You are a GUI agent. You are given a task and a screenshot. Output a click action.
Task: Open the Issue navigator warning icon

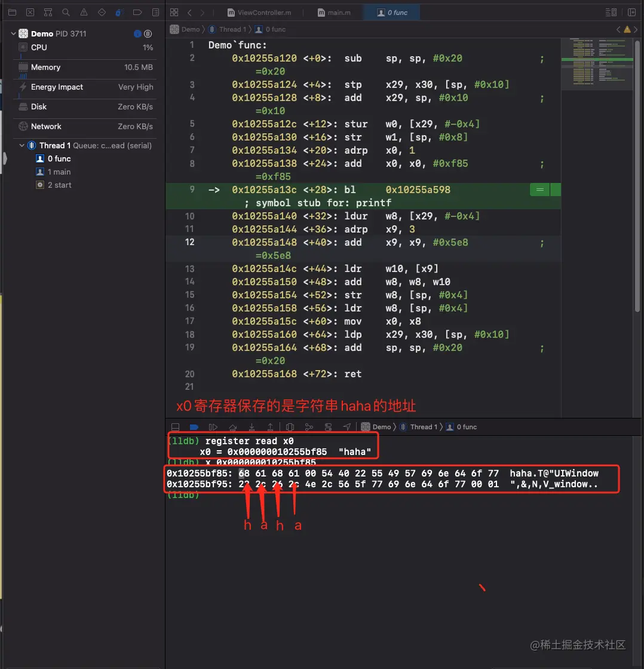click(x=84, y=13)
